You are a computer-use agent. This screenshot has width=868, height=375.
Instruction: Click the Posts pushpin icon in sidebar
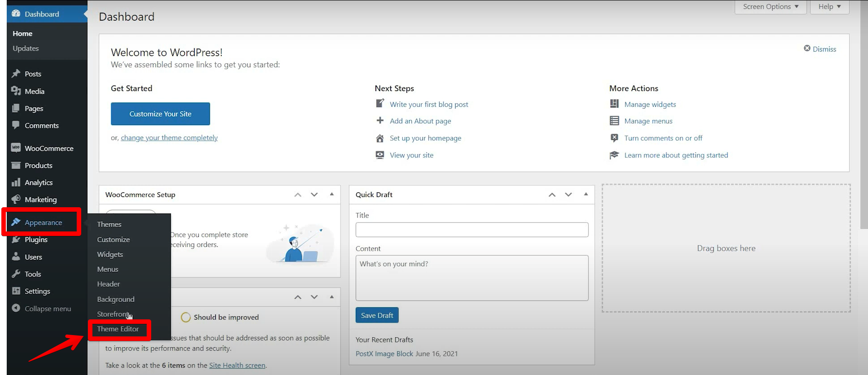pyautogui.click(x=16, y=74)
